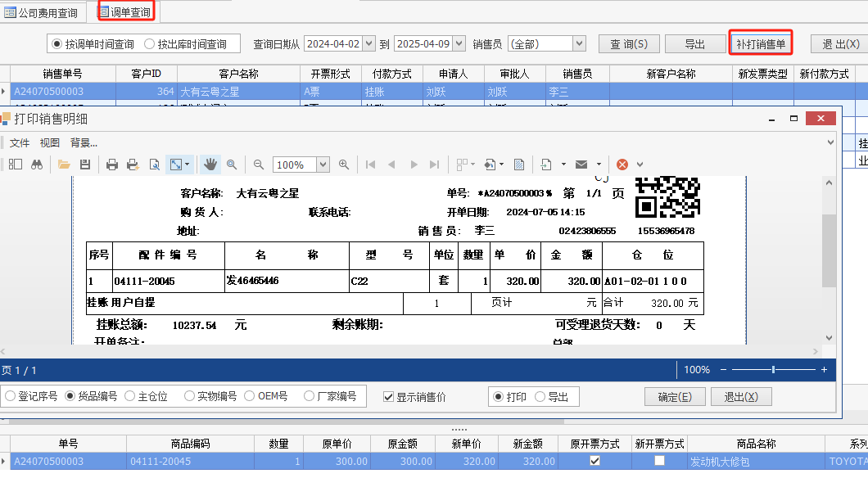Select 实物编号 radio option
Viewport: 868px width, 478px height.
pos(189,396)
